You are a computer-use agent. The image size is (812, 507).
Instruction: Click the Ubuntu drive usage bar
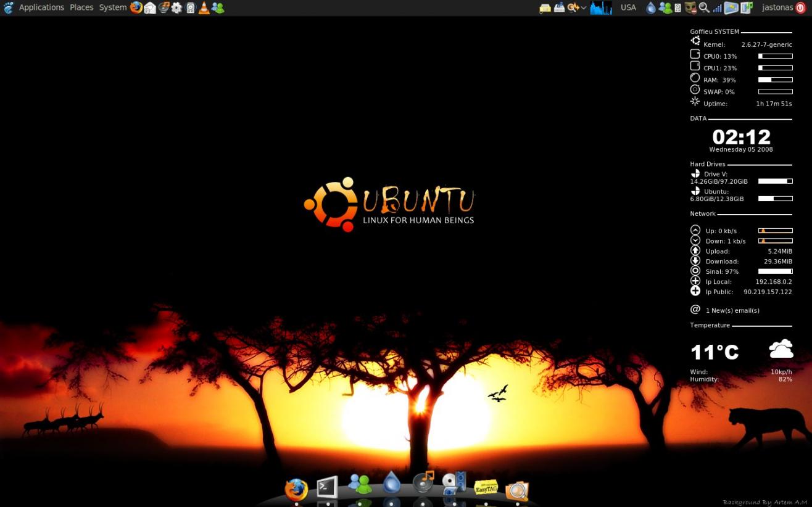tap(775, 199)
